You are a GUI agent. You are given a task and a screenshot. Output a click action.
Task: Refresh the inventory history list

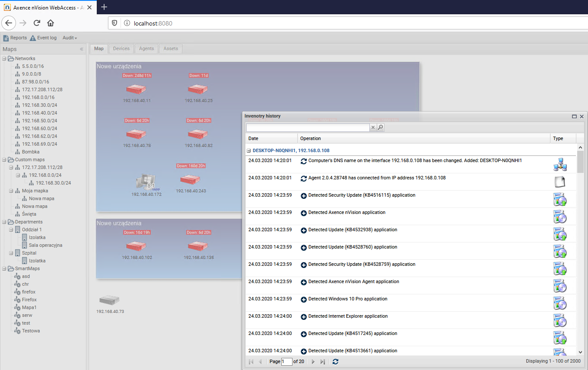pos(335,361)
